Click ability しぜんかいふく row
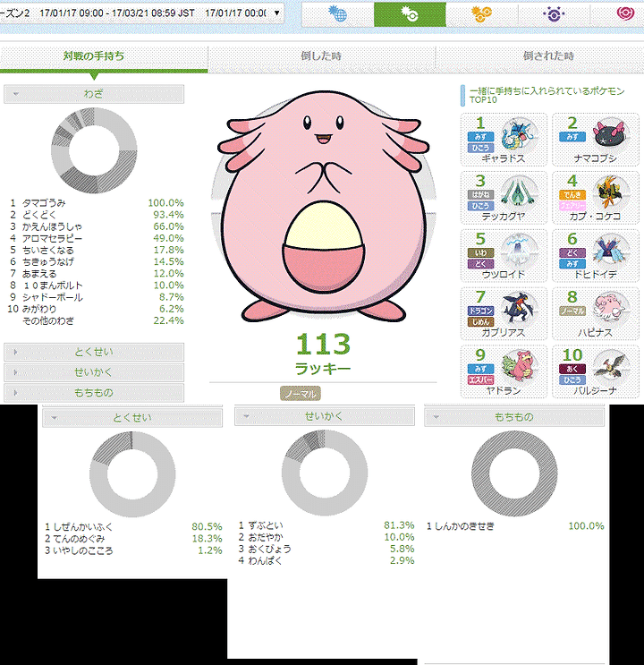 (x=133, y=527)
